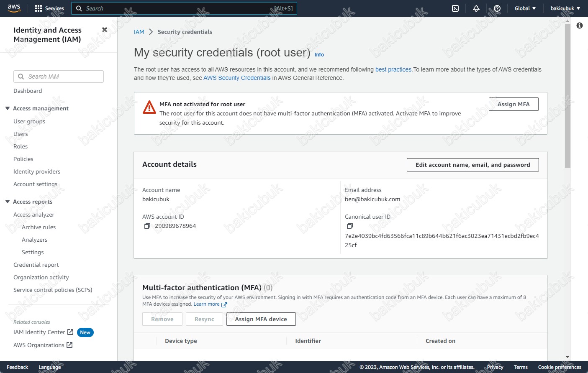Screen dimensions: 588x373
Task: Open the help question mark icon
Action: [x=497, y=8]
